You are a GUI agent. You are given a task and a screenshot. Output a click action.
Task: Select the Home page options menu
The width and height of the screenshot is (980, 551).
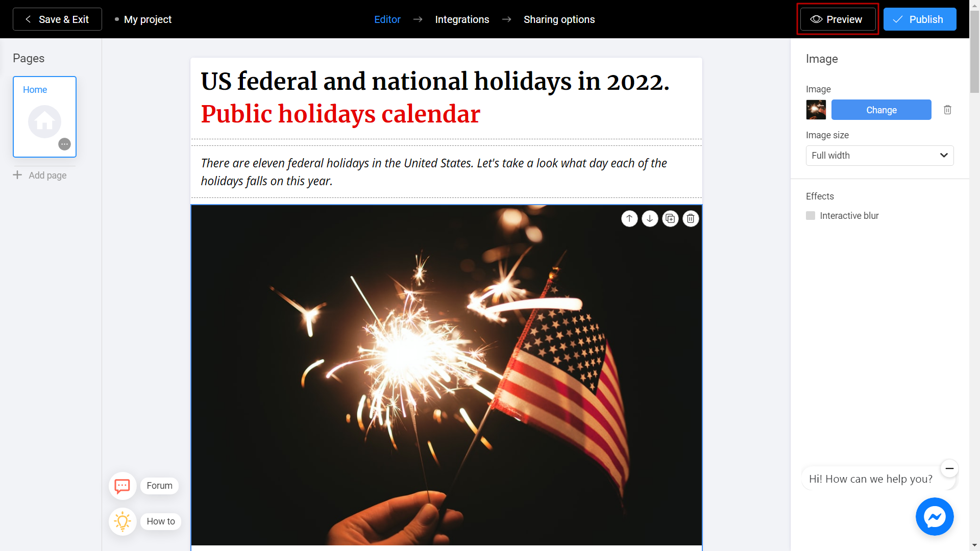[x=65, y=144]
